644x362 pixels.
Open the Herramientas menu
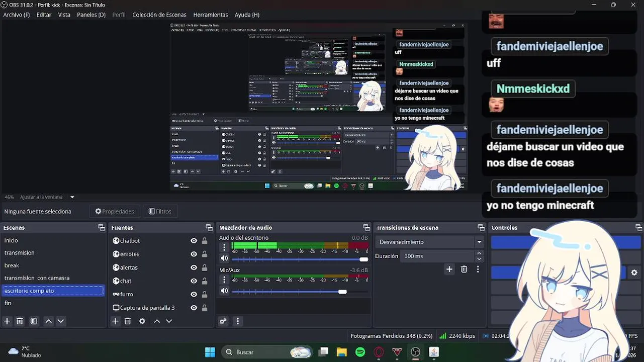(x=211, y=15)
